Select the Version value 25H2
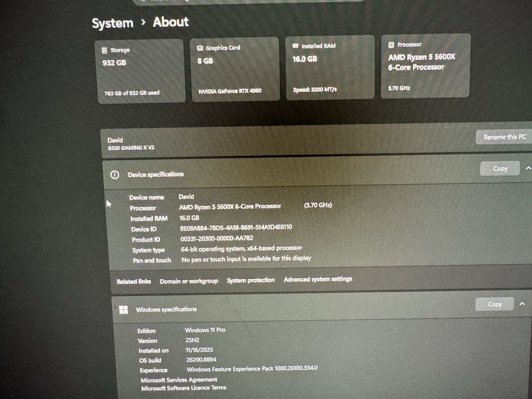Viewport: 532px width, 399px height. (x=192, y=340)
